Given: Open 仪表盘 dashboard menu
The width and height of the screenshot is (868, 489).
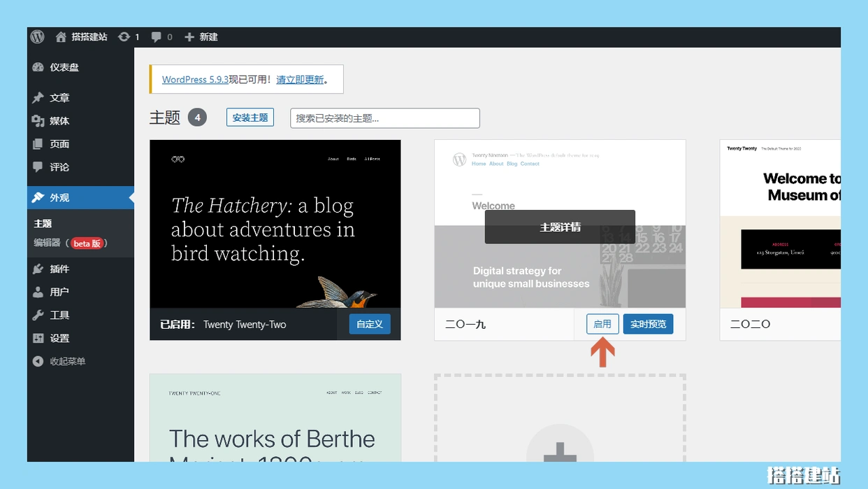Looking at the screenshot, I should [x=64, y=67].
